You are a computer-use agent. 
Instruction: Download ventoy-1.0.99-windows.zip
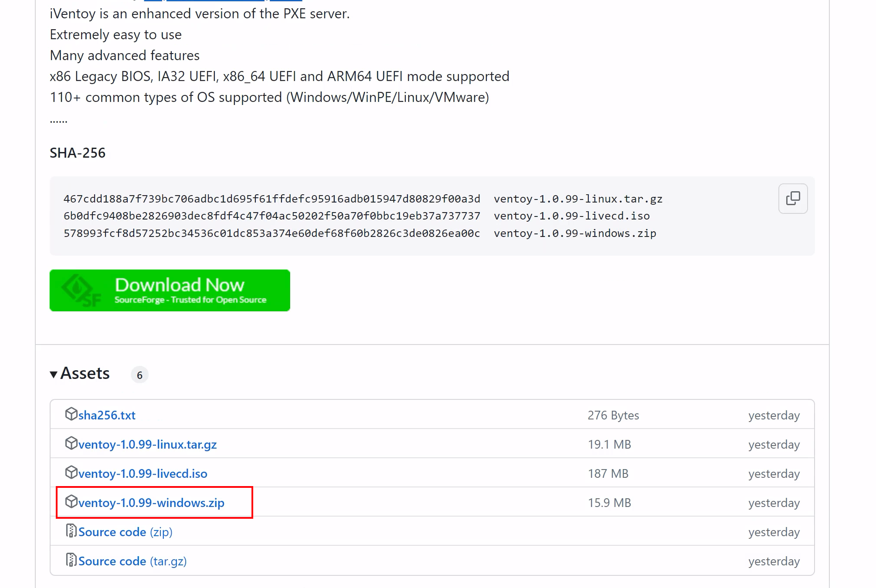tap(151, 503)
